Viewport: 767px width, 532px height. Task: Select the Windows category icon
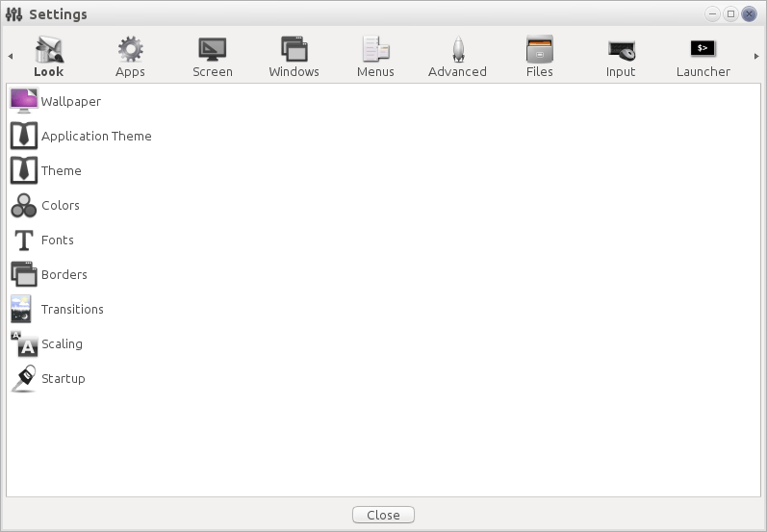point(294,49)
